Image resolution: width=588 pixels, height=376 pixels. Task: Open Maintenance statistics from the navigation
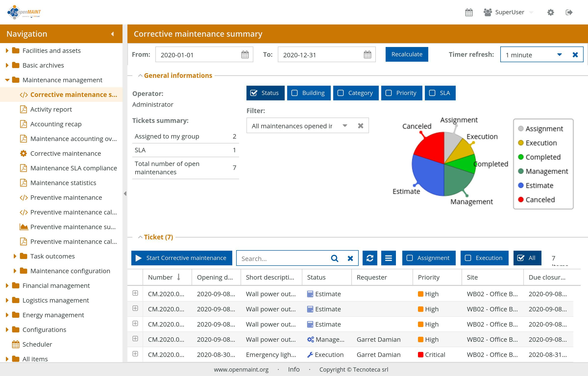point(63,183)
